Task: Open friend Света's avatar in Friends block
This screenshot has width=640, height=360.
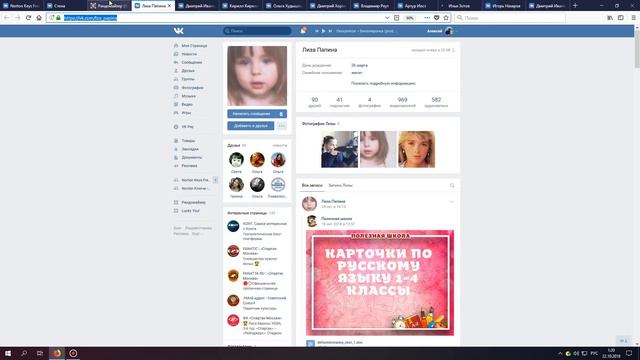Action: pyautogui.click(x=236, y=160)
